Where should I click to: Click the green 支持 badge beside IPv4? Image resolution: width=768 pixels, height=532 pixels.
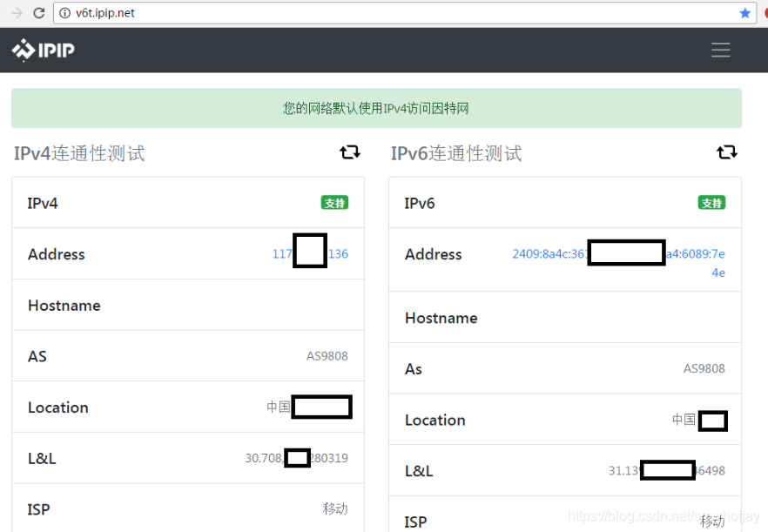coord(333,202)
